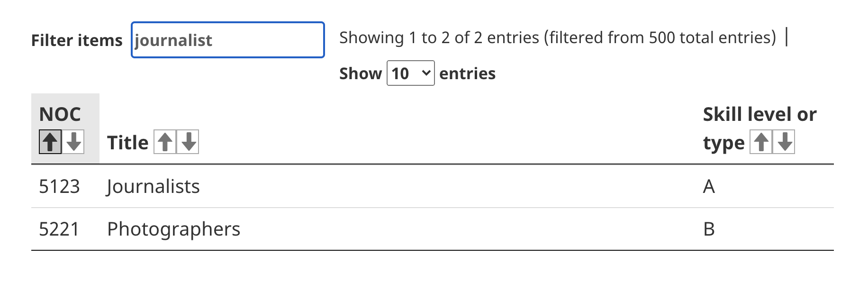868x292 pixels.
Task: Select NOC code 5123 cell
Action: tap(59, 186)
